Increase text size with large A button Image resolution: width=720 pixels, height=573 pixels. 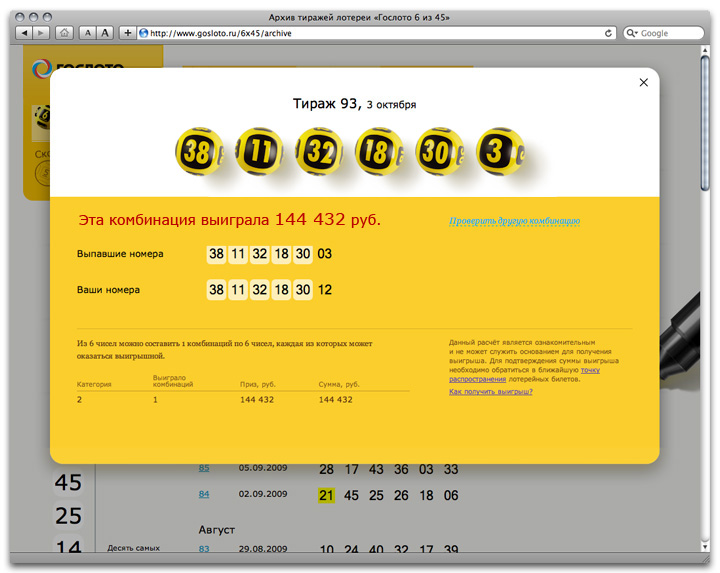(x=105, y=33)
